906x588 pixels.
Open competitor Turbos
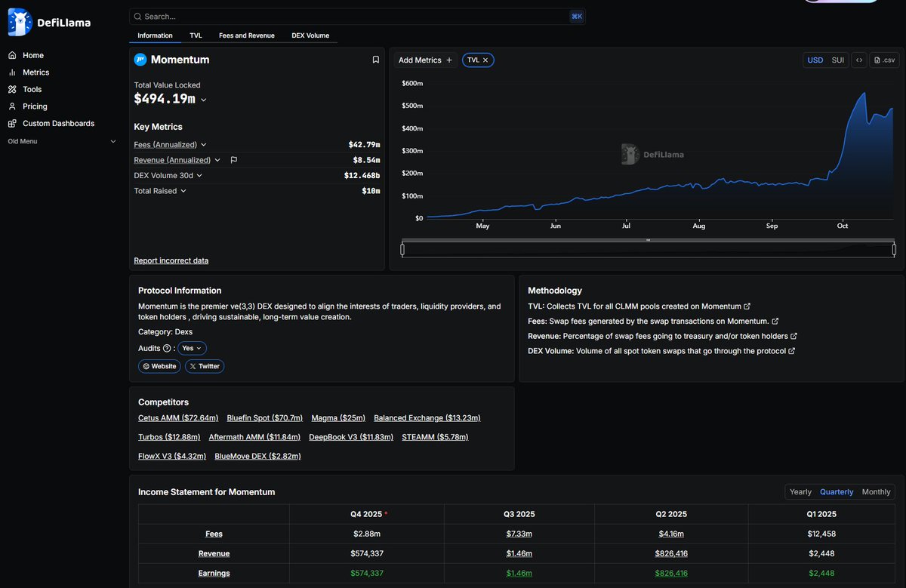[169, 437]
